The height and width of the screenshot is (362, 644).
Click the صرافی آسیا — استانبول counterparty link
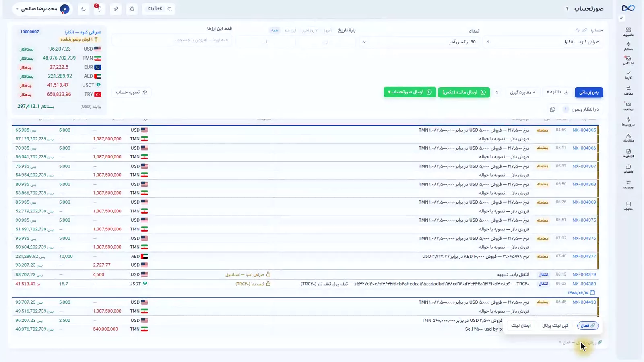coord(248,274)
